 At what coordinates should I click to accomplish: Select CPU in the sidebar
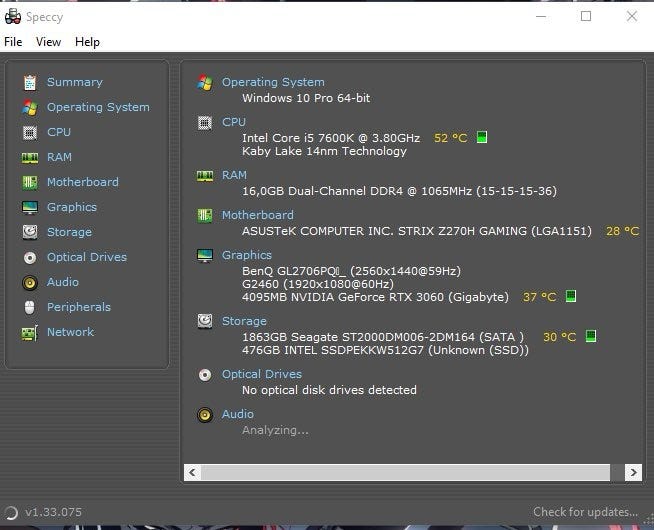point(59,132)
